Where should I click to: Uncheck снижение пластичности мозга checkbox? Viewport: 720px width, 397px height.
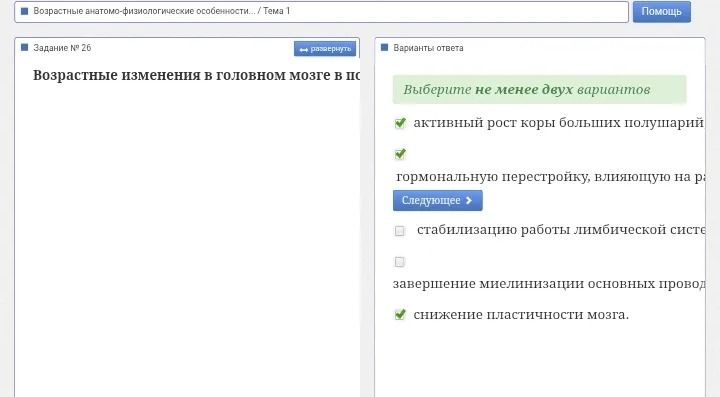(400, 314)
